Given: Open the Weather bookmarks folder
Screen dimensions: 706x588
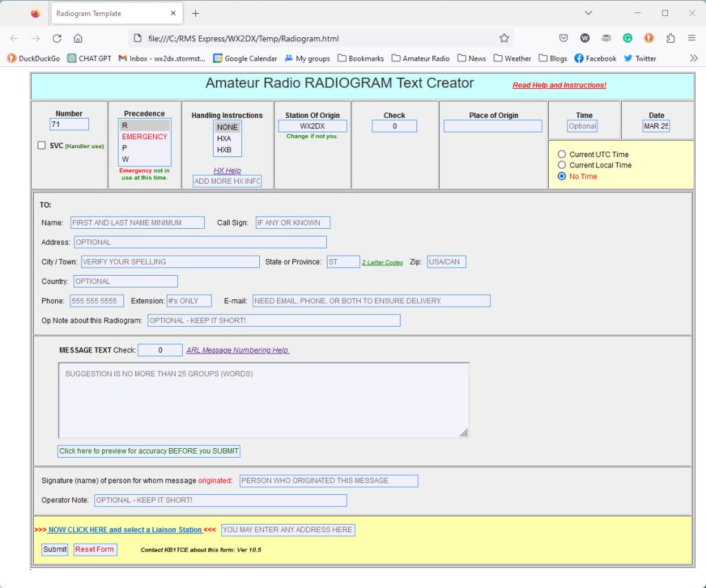Looking at the screenshot, I should click(512, 59).
